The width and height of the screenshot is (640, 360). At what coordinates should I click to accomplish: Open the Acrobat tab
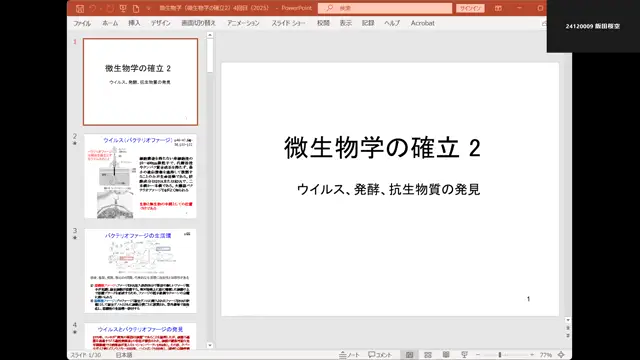[x=422, y=23]
